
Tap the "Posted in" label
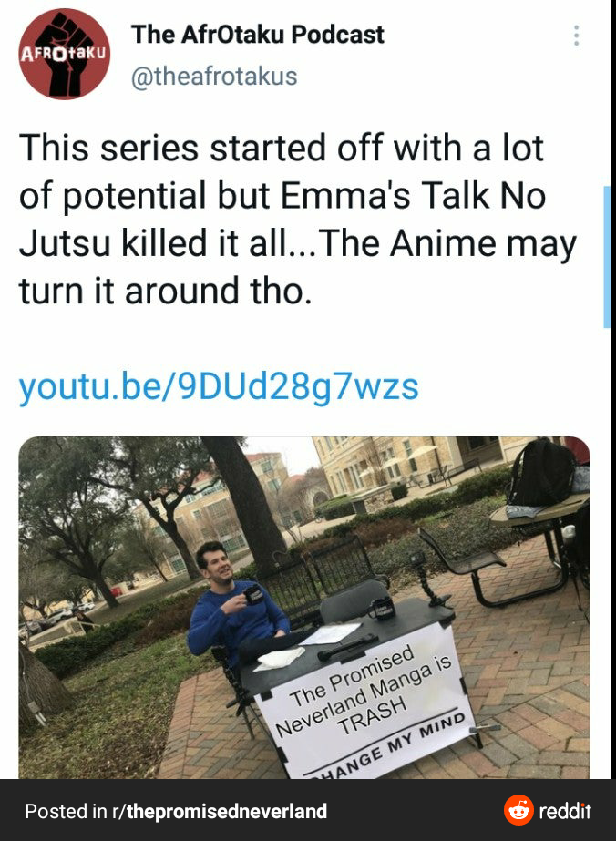tap(66, 811)
